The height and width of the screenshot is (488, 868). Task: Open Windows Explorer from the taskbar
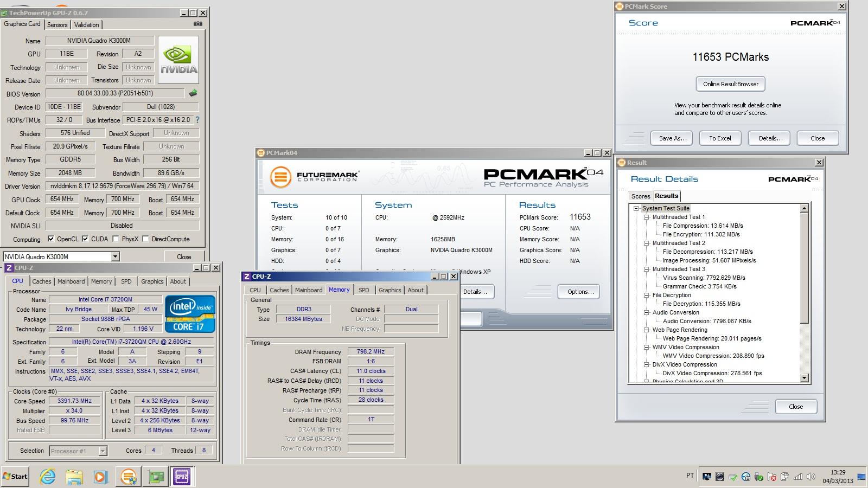(74, 477)
